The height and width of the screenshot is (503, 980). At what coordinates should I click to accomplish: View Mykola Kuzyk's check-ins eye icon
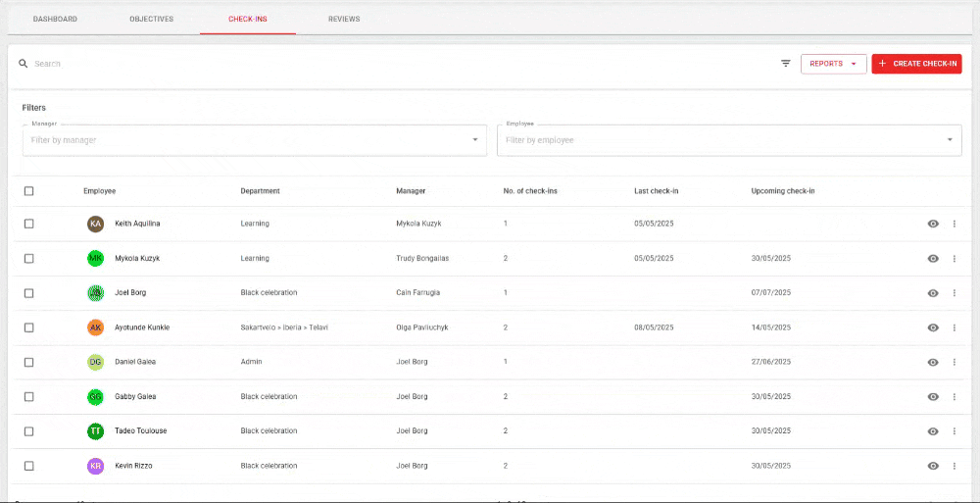pos(933,259)
